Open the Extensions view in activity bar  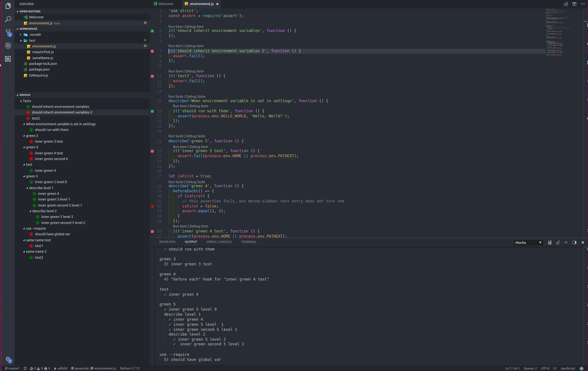pos(8,59)
